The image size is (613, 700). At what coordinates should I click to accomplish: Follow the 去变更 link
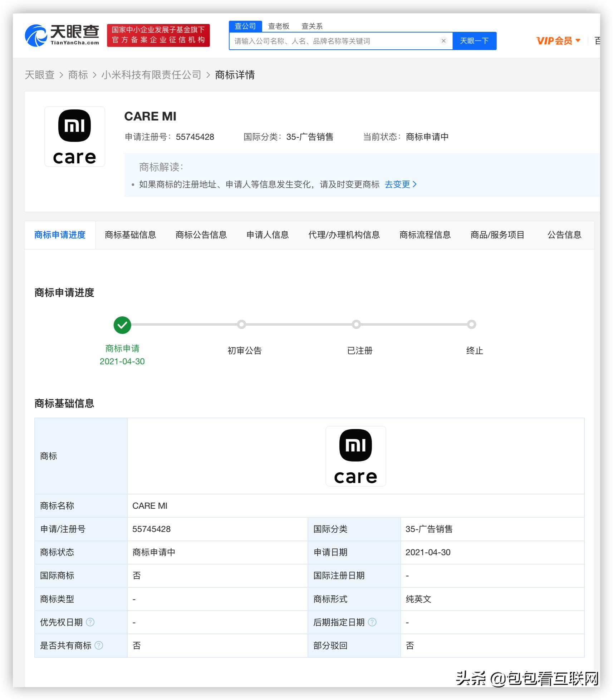[x=397, y=184]
